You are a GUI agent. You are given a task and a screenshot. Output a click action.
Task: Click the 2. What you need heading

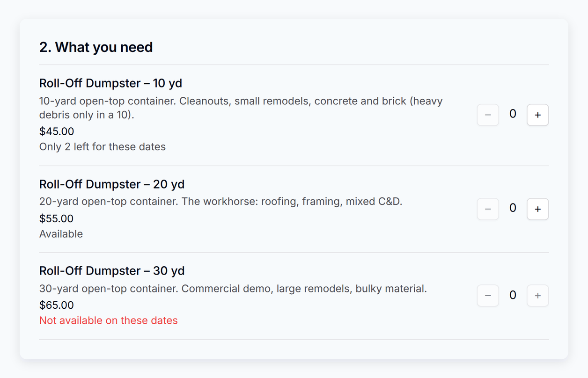96,47
